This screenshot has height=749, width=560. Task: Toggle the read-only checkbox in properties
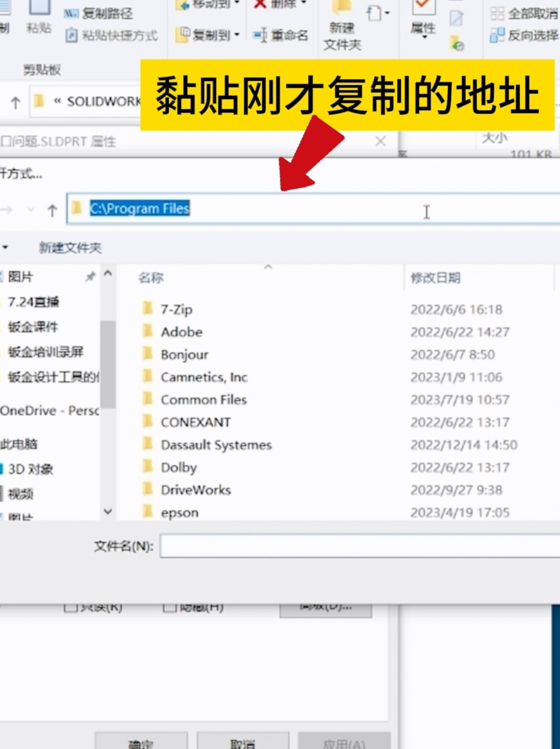coord(70,607)
